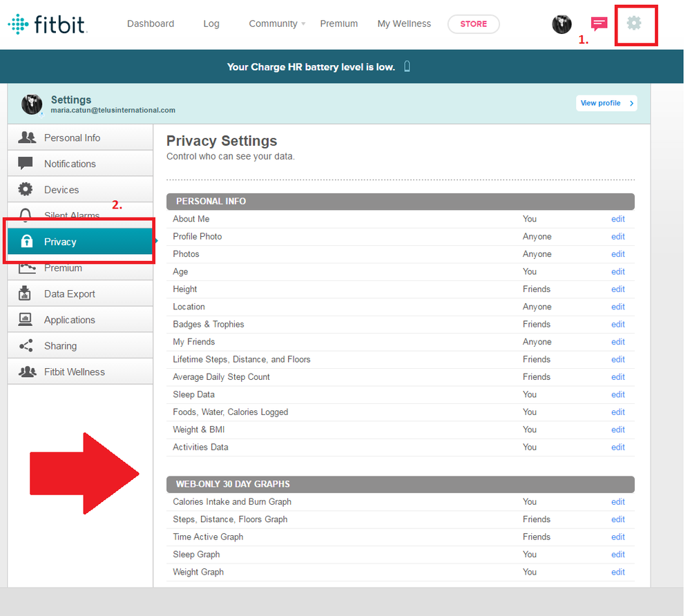The height and width of the screenshot is (616, 690).
Task: Click the 'Anyone' value for Location
Action: [537, 307]
